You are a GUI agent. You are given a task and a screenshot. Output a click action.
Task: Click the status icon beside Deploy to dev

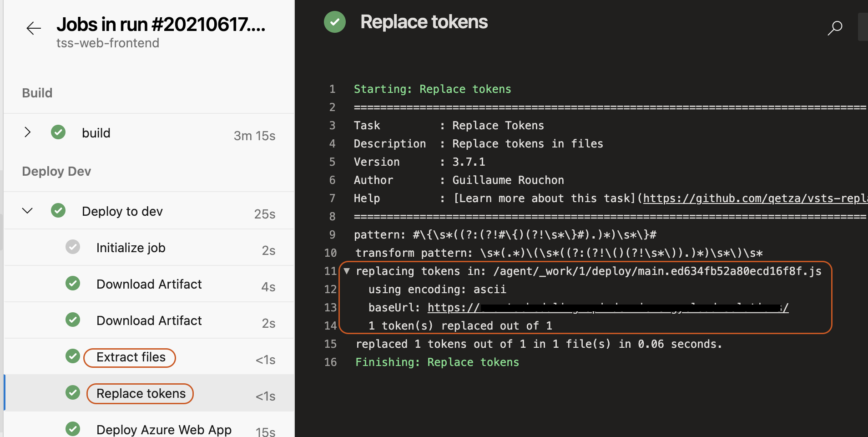tap(58, 211)
